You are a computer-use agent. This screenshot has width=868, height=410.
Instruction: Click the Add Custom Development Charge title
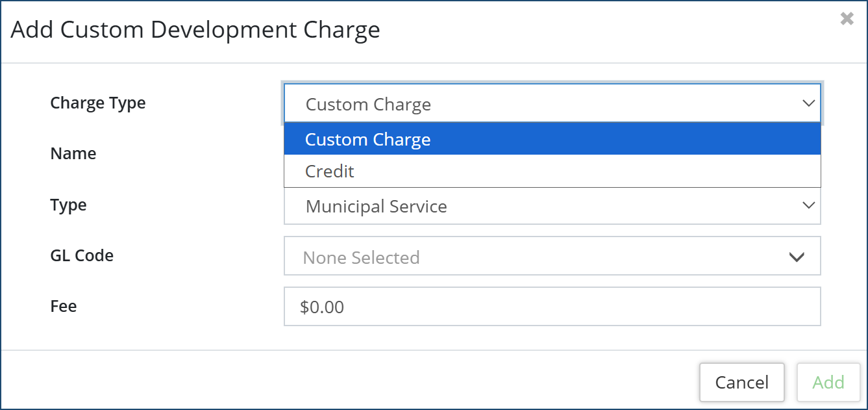tap(195, 30)
